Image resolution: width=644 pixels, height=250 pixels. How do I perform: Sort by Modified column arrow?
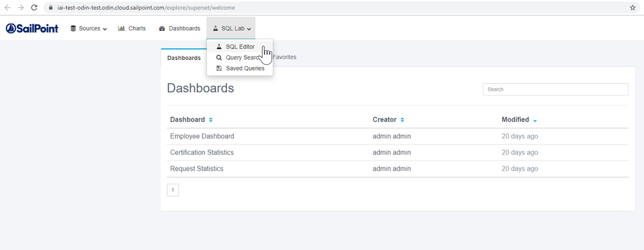click(x=535, y=120)
